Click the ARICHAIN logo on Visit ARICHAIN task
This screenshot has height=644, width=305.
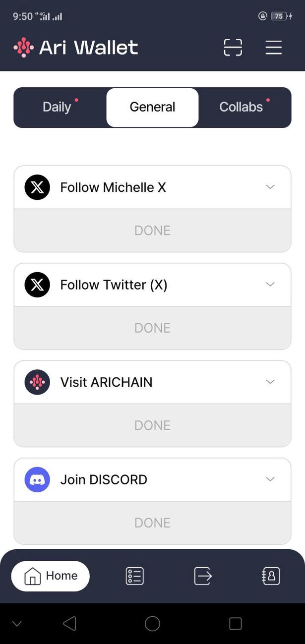(x=37, y=382)
